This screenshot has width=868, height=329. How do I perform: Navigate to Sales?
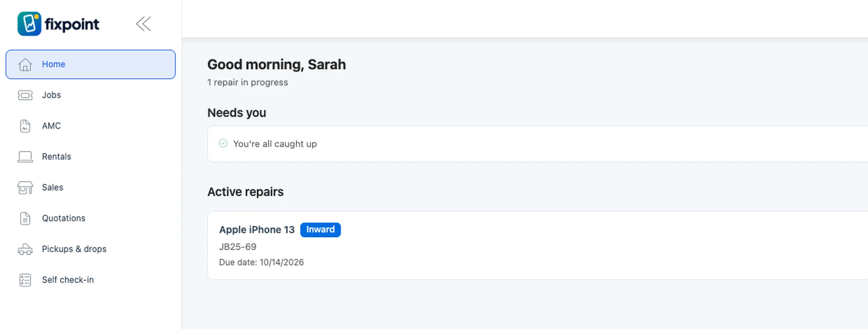tap(90, 188)
